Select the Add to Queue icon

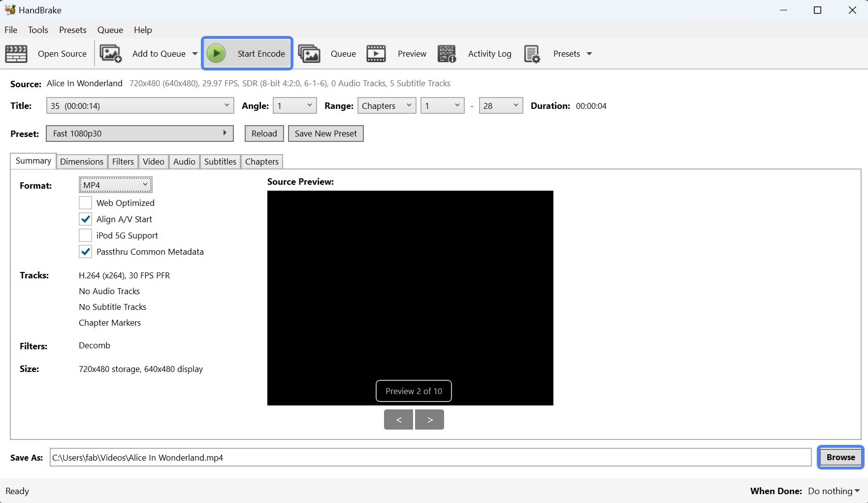pyautogui.click(x=110, y=53)
